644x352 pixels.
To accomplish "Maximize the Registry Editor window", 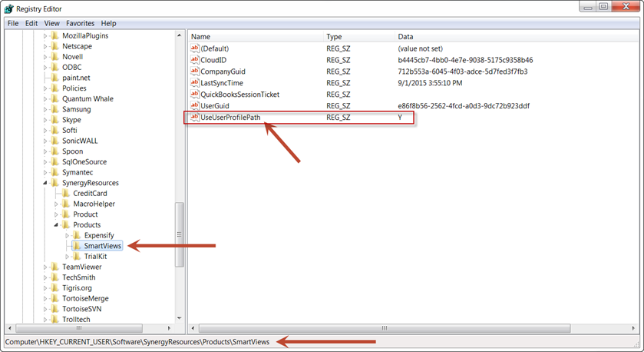I will [603, 6].
